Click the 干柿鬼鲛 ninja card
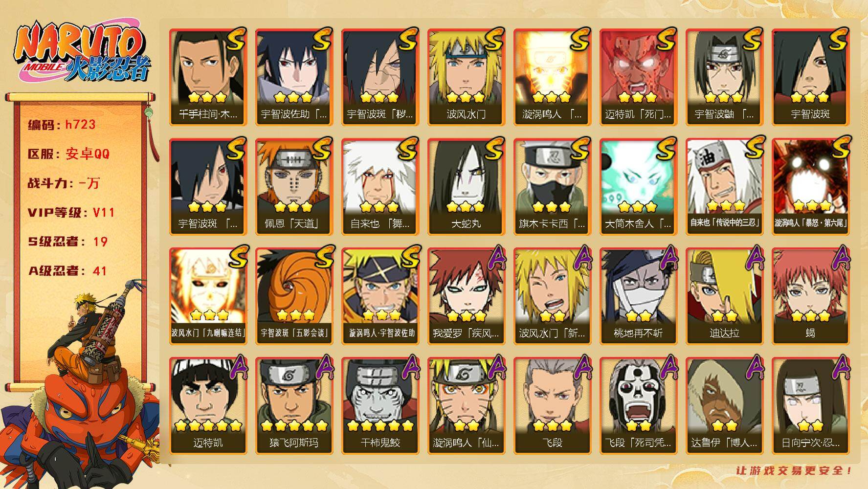The width and height of the screenshot is (868, 489). click(380, 406)
